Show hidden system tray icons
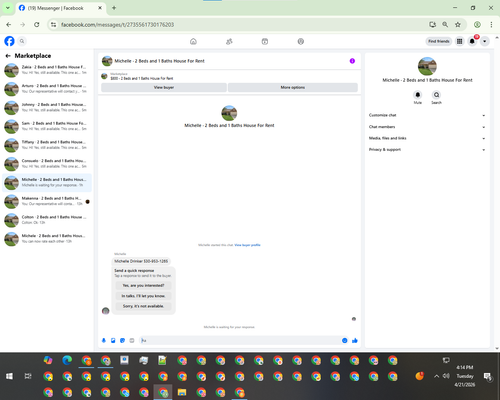500x400 pixels. coord(436,376)
